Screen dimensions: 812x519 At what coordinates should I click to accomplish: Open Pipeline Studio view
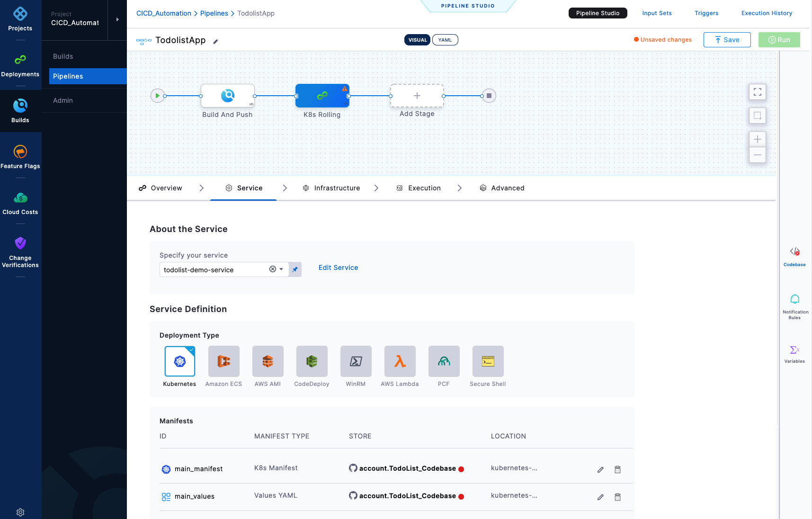click(x=598, y=13)
